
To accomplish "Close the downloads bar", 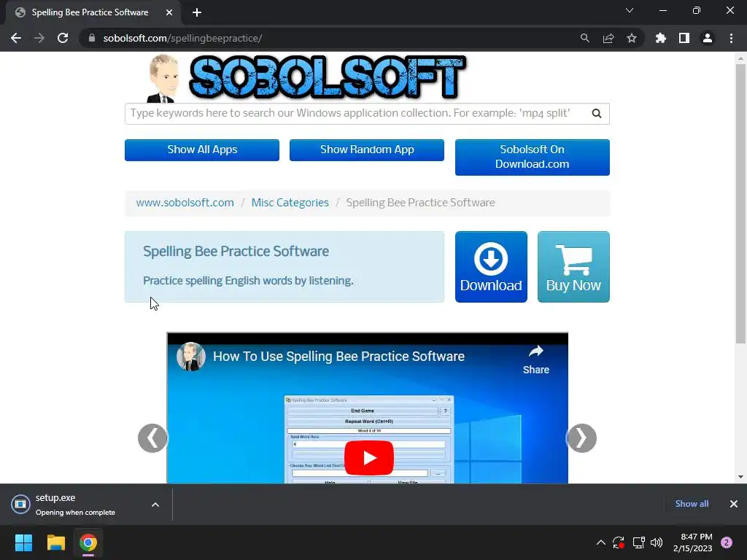I will point(734,504).
